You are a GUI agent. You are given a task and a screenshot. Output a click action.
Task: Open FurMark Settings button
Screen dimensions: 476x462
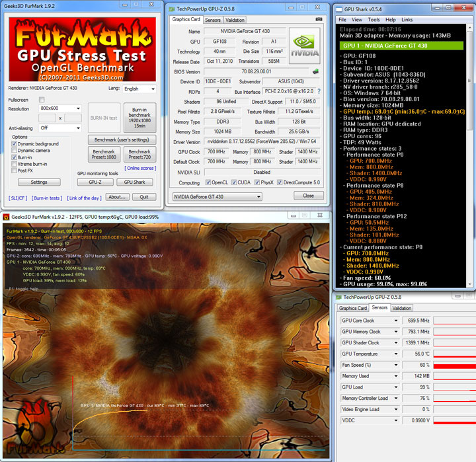39,182
